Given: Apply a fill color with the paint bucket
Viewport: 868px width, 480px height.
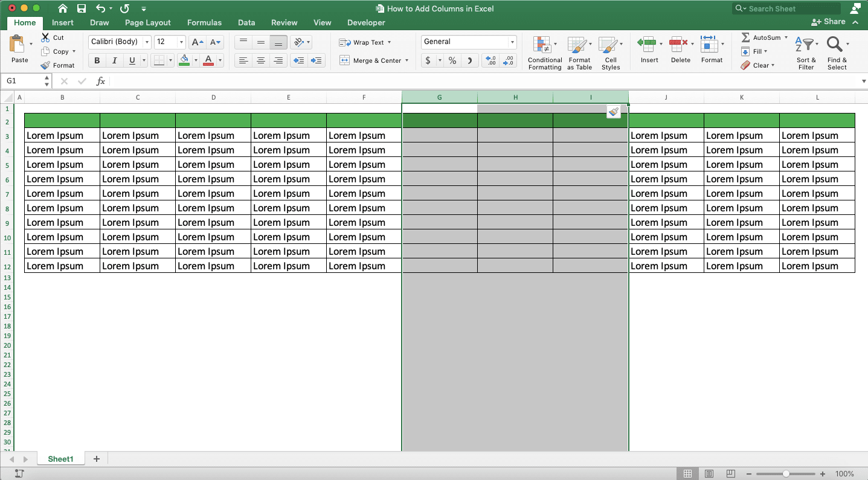Looking at the screenshot, I should [x=185, y=60].
